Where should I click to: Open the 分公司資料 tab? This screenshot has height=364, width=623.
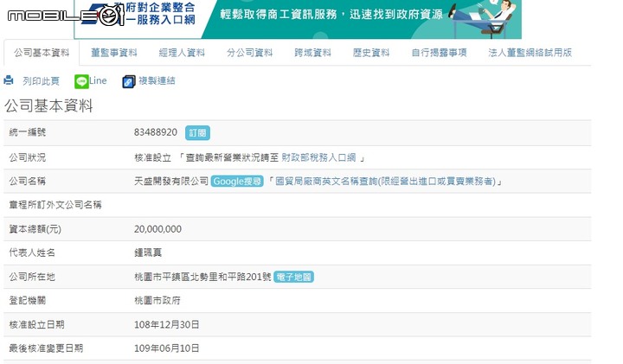tap(250, 53)
